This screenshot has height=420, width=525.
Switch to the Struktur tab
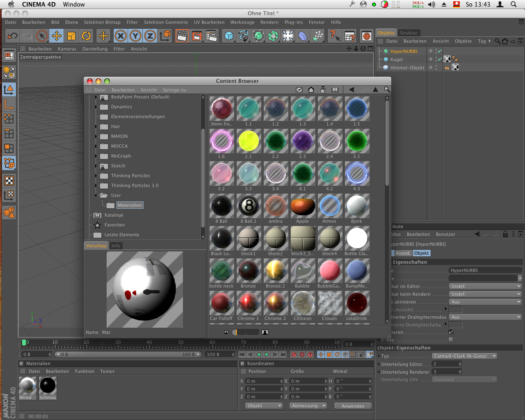coord(409,33)
